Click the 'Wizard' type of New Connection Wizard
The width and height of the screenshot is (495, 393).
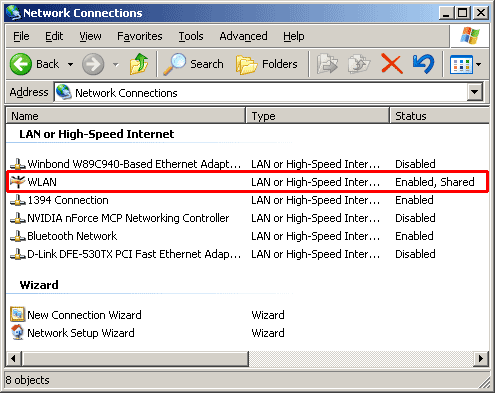(268, 315)
